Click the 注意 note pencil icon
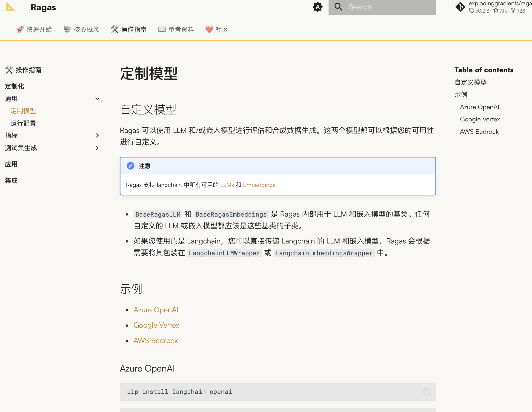The height and width of the screenshot is (412, 532). pos(131,166)
